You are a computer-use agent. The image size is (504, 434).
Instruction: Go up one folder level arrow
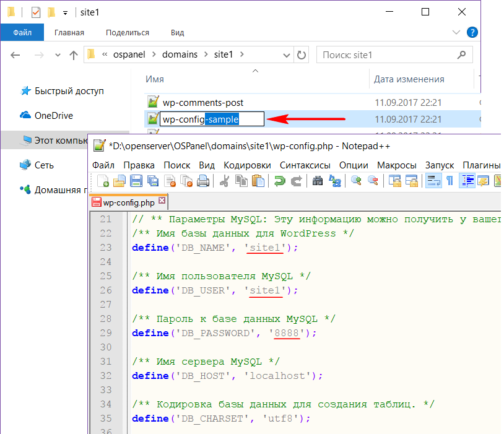tap(74, 55)
